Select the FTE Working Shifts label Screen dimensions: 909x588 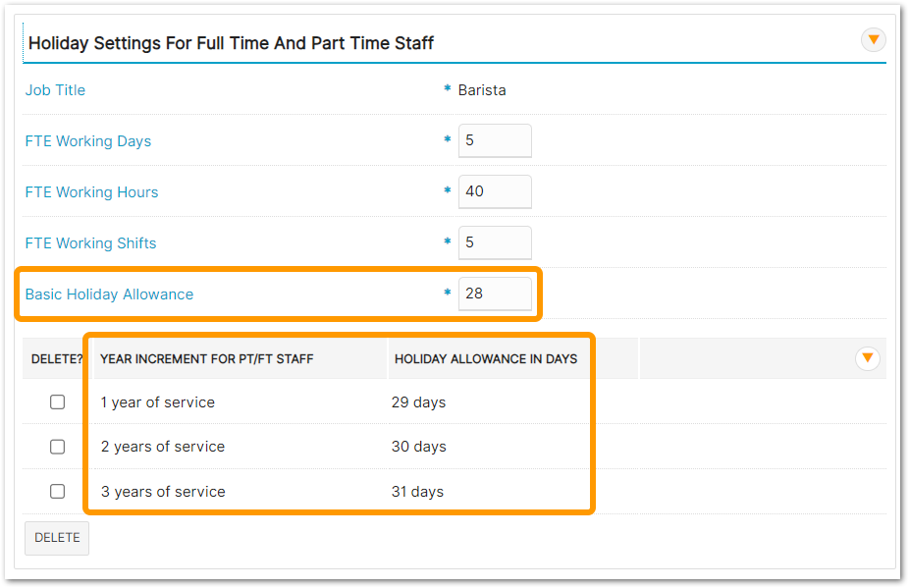tap(90, 243)
